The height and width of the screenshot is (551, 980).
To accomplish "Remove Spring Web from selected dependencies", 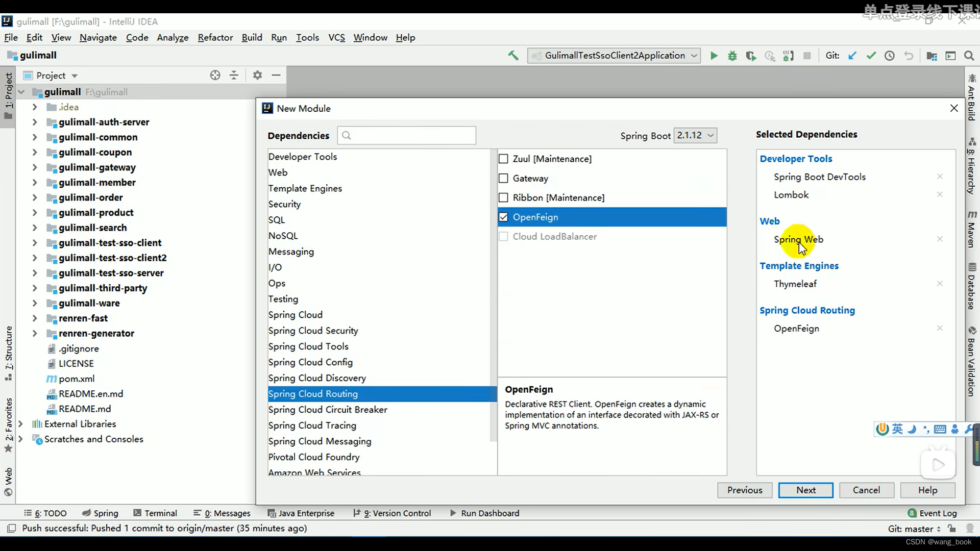I will click(x=940, y=239).
